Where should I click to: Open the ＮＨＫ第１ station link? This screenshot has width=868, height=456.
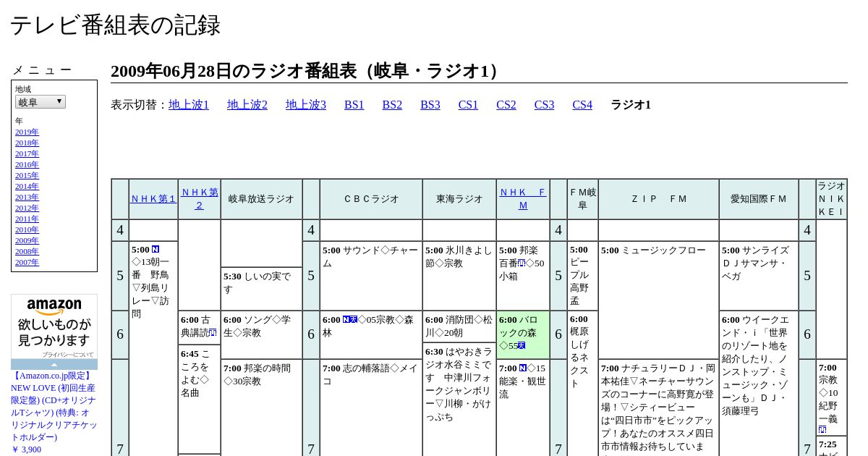153,199
